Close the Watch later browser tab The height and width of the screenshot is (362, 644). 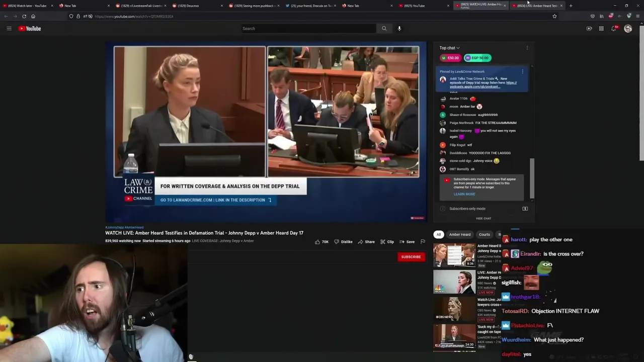tap(52, 6)
